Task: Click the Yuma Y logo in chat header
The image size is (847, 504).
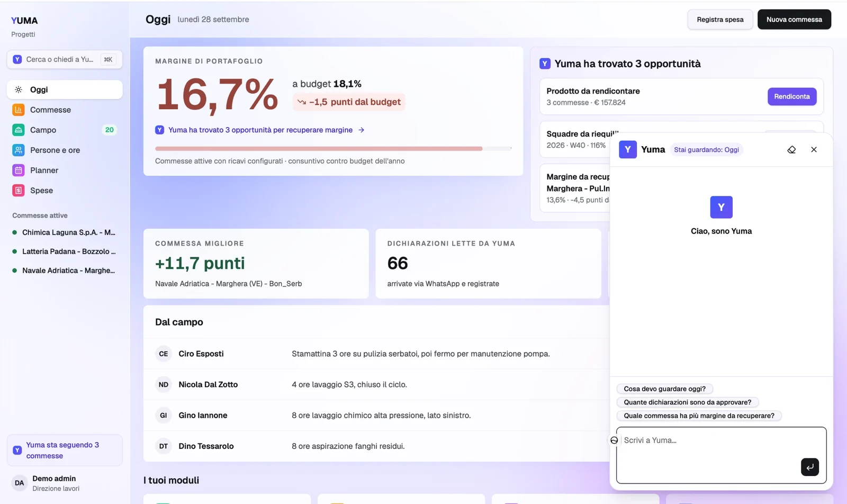Action: tap(628, 149)
